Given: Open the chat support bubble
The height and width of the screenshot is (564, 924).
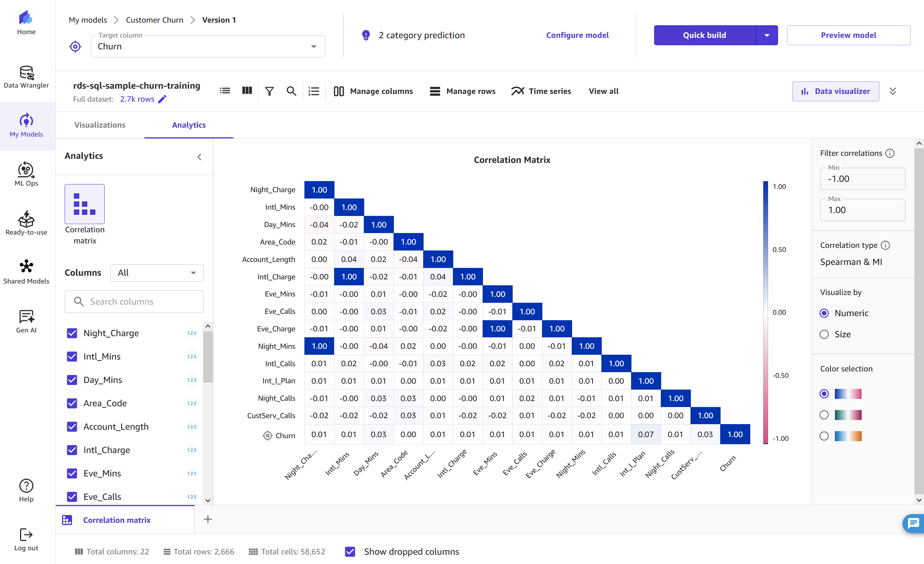Looking at the screenshot, I should (914, 523).
